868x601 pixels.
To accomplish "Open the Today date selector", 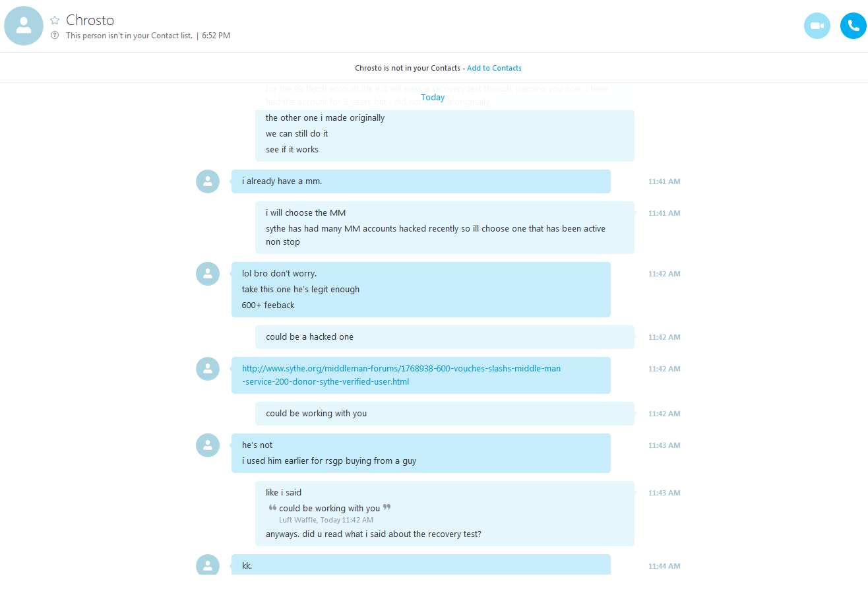I will [433, 98].
